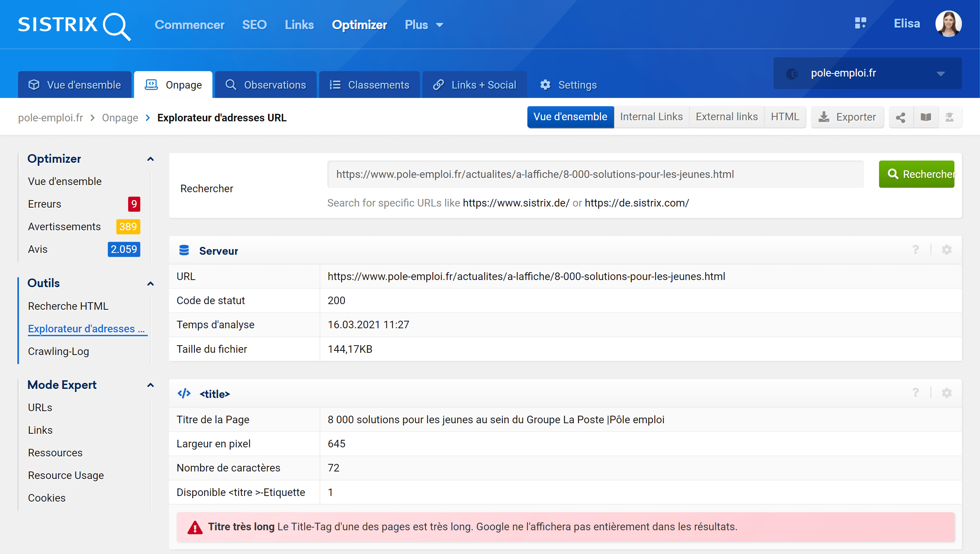
Task: Switch to the Onpage tab
Action: click(x=173, y=84)
